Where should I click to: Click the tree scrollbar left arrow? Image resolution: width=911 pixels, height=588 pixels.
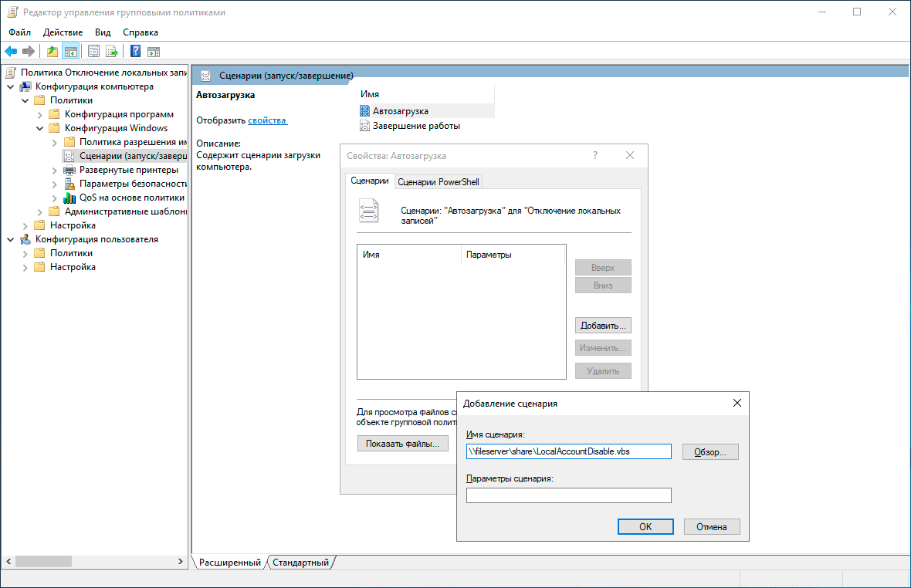[8, 561]
